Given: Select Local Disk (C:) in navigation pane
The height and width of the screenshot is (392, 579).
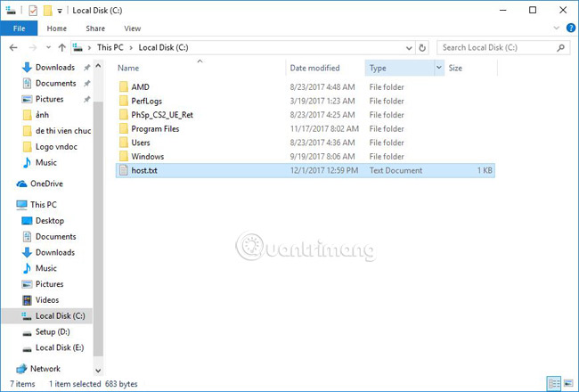Looking at the screenshot, I should point(47,316).
